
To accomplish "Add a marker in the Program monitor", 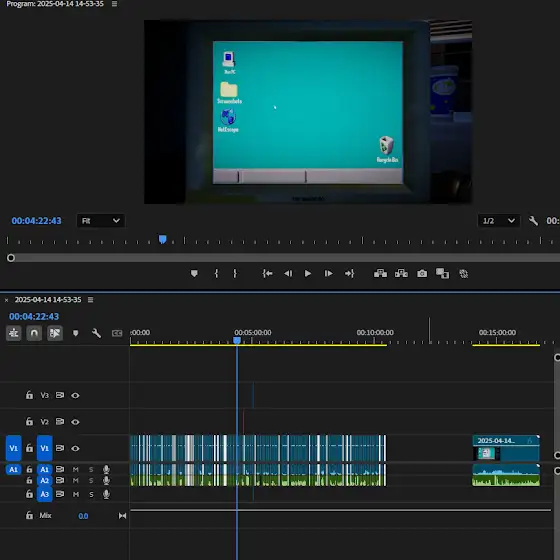I will pos(194,274).
